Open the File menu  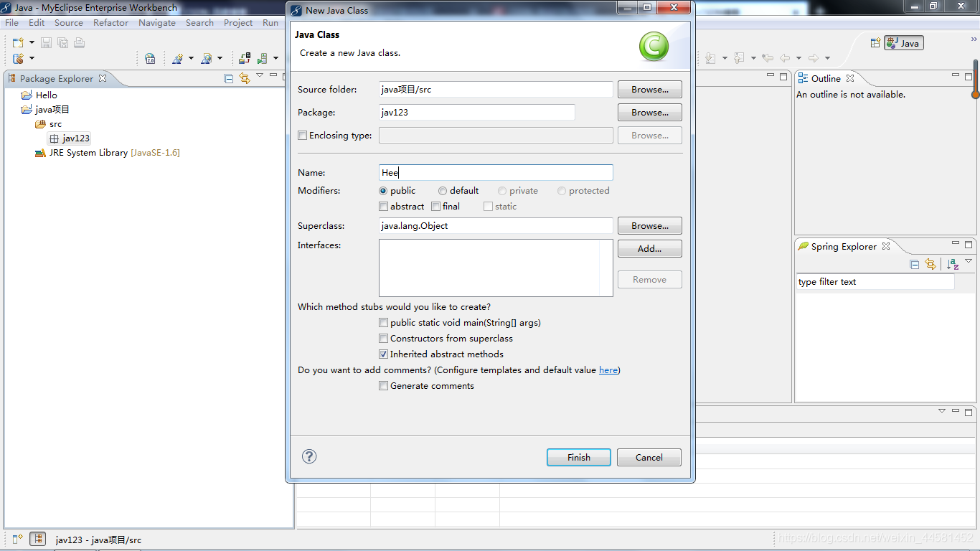click(11, 22)
